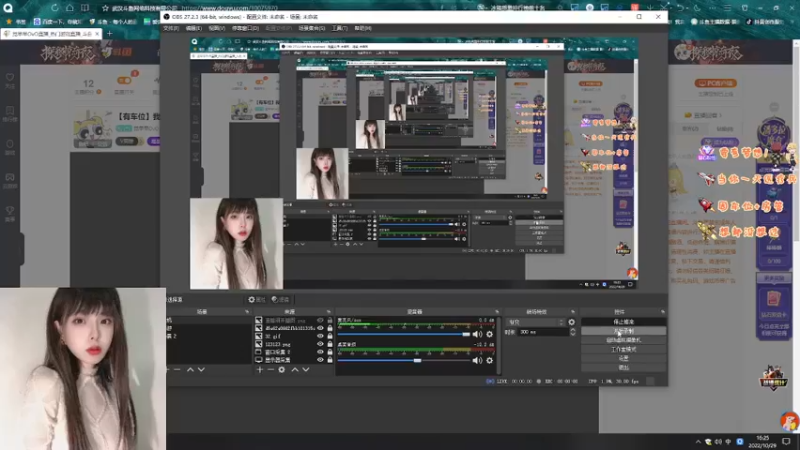Mute the 麦克风/Aux track speaker icon
Viewport: 800px width, 450px height.
point(477,334)
